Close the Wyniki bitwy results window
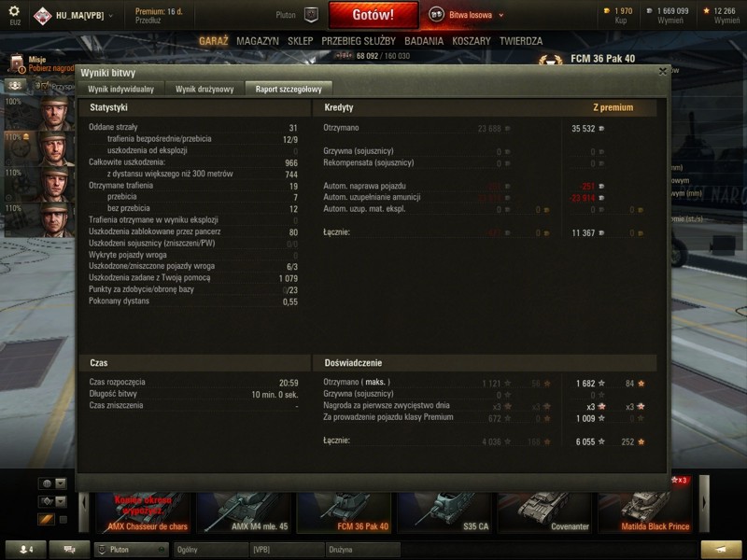This screenshot has width=747, height=560. tap(663, 72)
